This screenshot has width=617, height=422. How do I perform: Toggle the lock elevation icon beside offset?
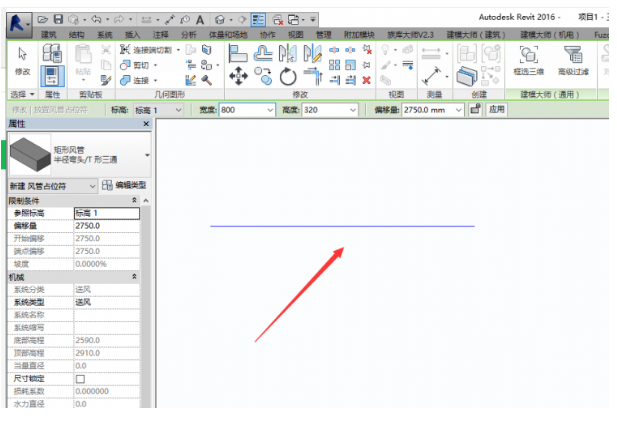coord(475,109)
